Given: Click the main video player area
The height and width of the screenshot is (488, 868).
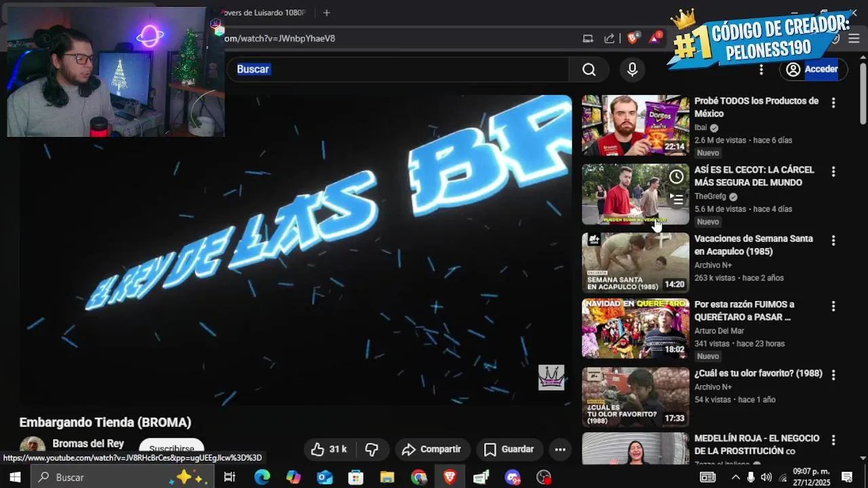Looking at the screenshot, I should pyautogui.click(x=296, y=250).
